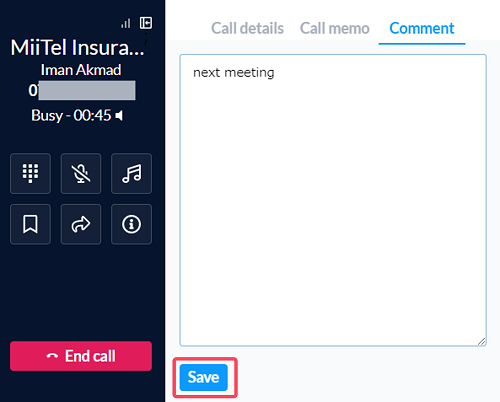The image size is (500, 402).
Task: Transfer call with forward arrow icon
Action: tap(81, 224)
